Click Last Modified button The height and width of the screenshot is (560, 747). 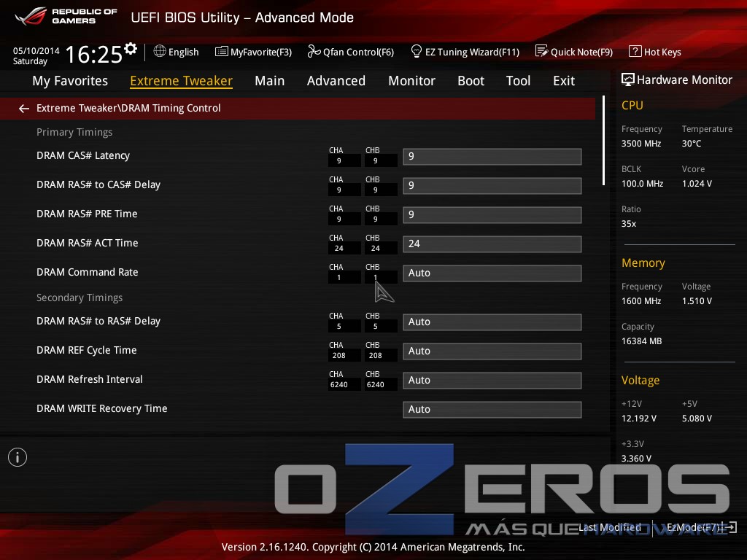(610, 527)
